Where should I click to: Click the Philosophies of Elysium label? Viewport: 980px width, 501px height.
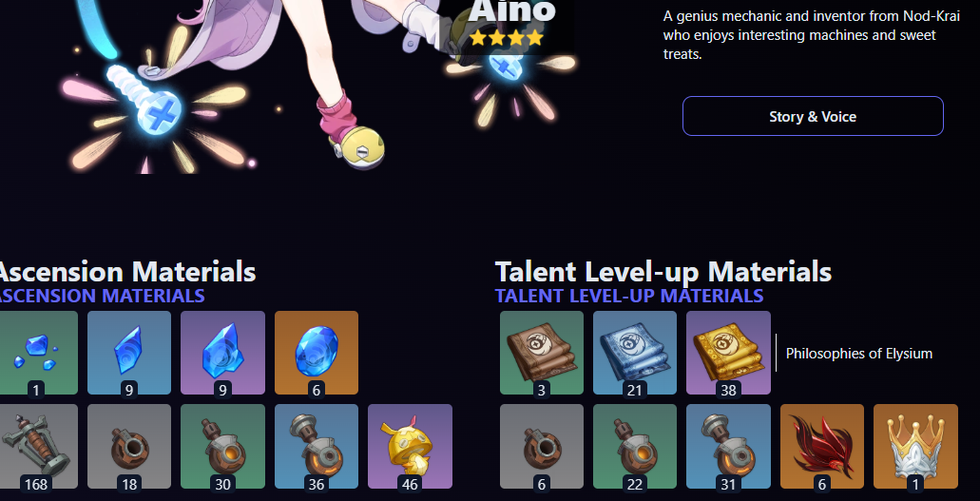[x=858, y=354]
